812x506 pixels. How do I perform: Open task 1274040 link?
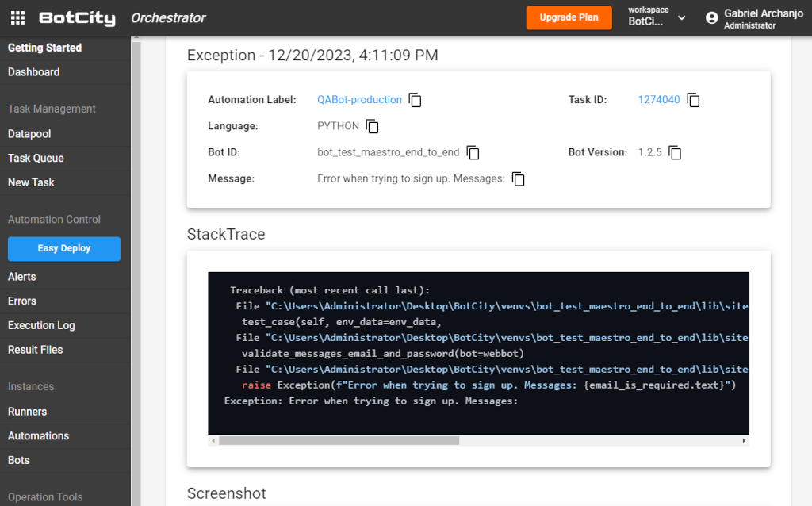pos(658,100)
